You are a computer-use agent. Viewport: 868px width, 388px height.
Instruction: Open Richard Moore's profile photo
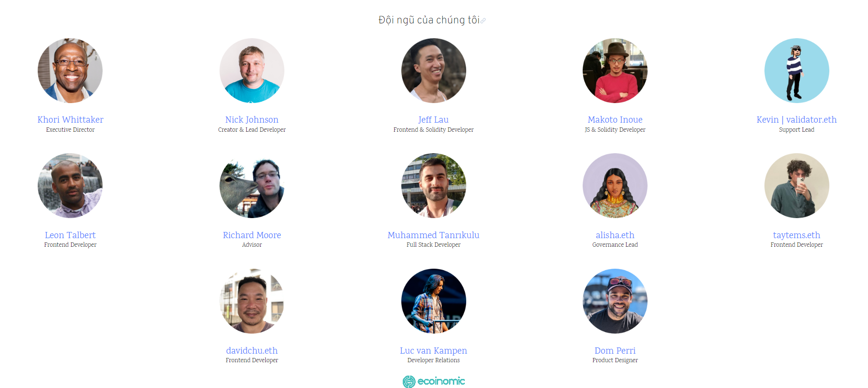coord(252,186)
